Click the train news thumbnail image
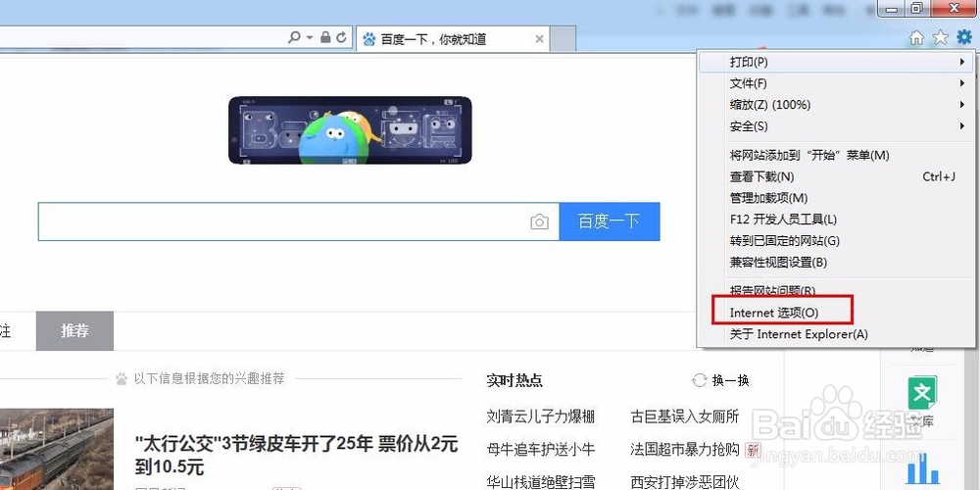The height and width of the screenshot is (490, 980). (x=57, y=450)
